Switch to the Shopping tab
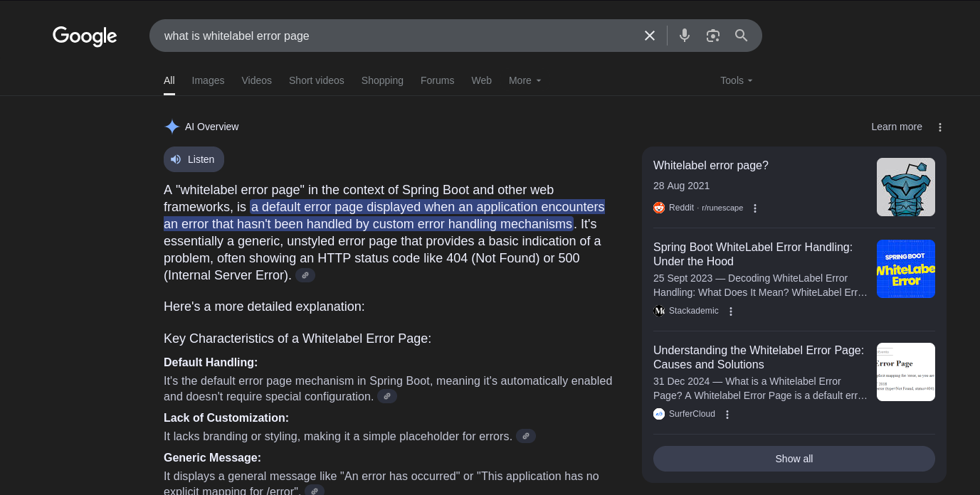The height and width of the screenshot is (495, 980). click(382, 80)
